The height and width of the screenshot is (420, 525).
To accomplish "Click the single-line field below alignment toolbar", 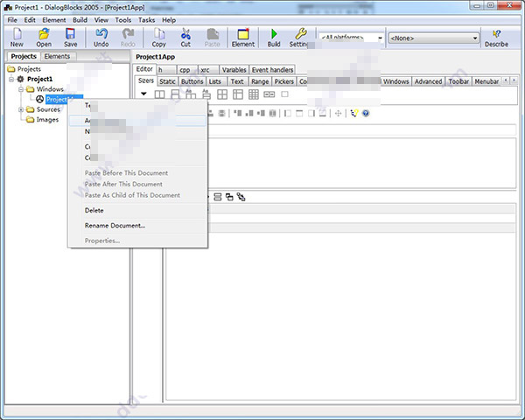I will pos(361,130).
